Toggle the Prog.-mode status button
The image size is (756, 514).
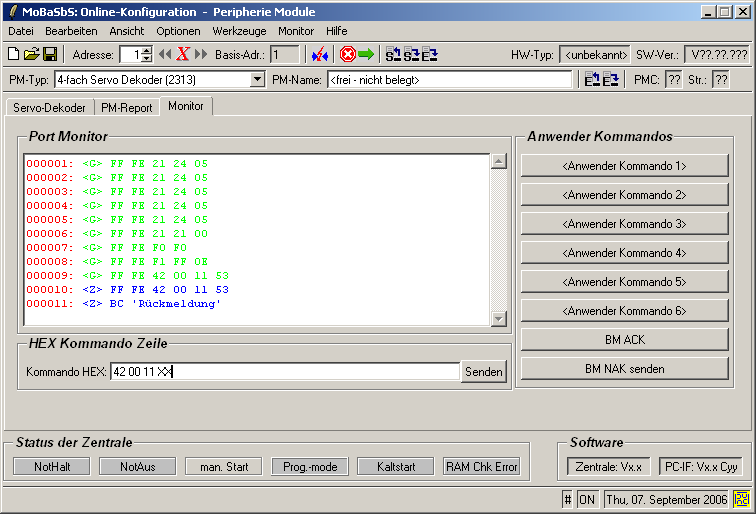[310, 466]
